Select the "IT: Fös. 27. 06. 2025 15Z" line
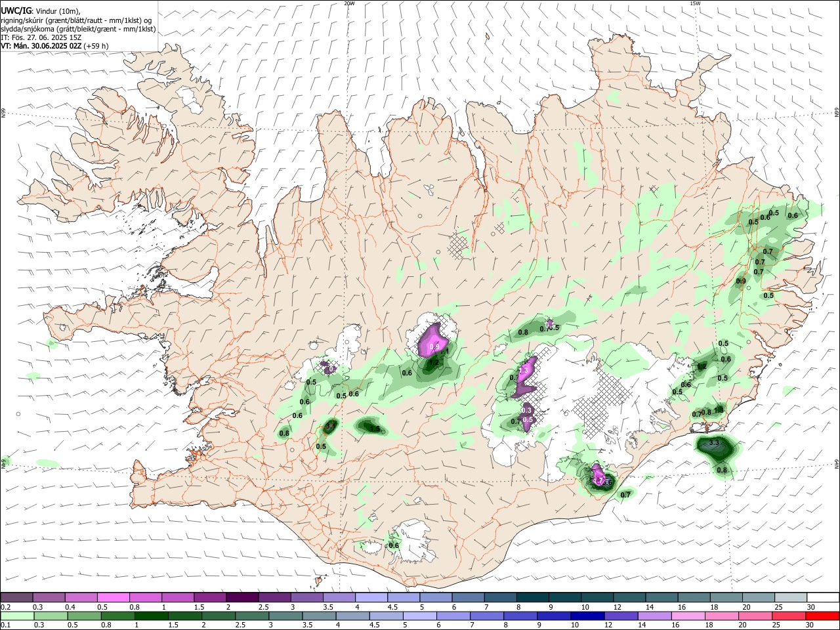This screenshot has width=840, height=630. coord(41,37)
